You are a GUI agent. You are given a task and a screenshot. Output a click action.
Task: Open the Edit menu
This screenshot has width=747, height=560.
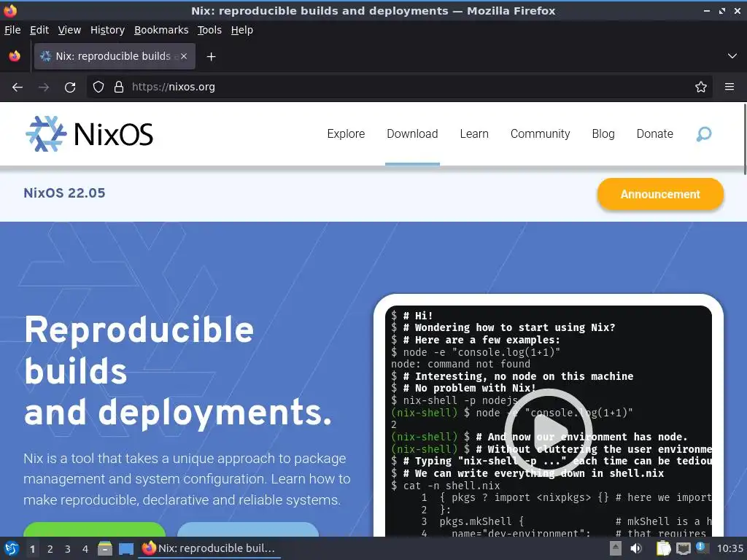[x=39, y=30]
